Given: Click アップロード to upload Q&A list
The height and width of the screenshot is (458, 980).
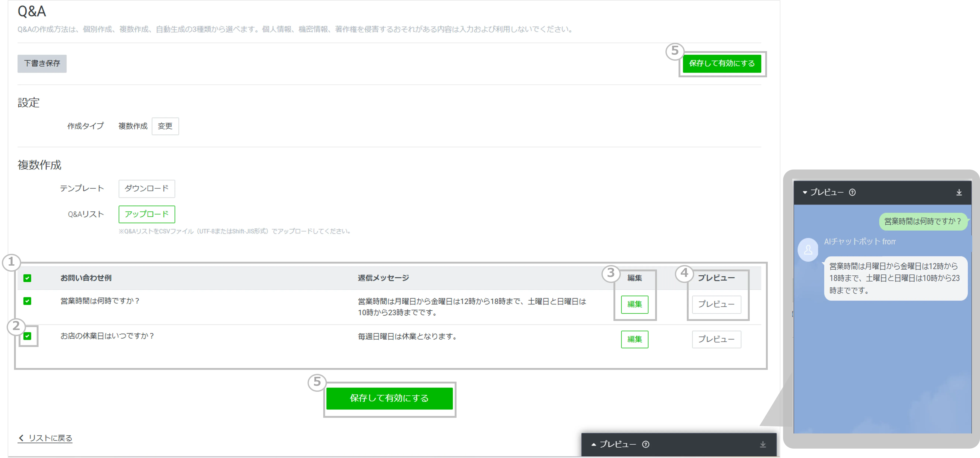Looking at the screenshot, I should (x=146, y=214).
